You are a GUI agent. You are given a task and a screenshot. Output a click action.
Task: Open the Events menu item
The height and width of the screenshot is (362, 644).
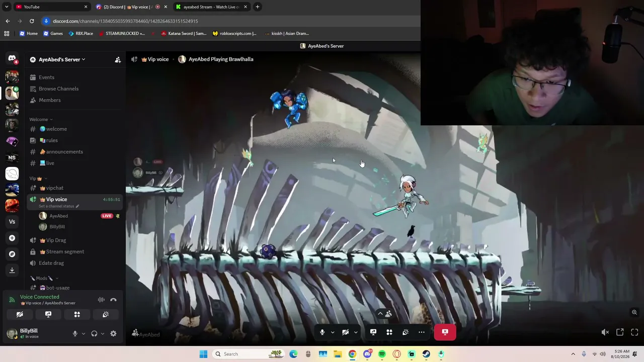[75, 77]
